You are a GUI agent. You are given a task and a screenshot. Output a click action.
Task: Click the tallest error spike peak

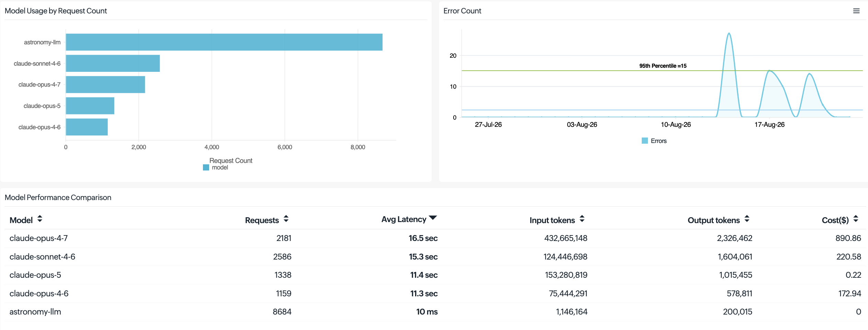coord(729,33)
